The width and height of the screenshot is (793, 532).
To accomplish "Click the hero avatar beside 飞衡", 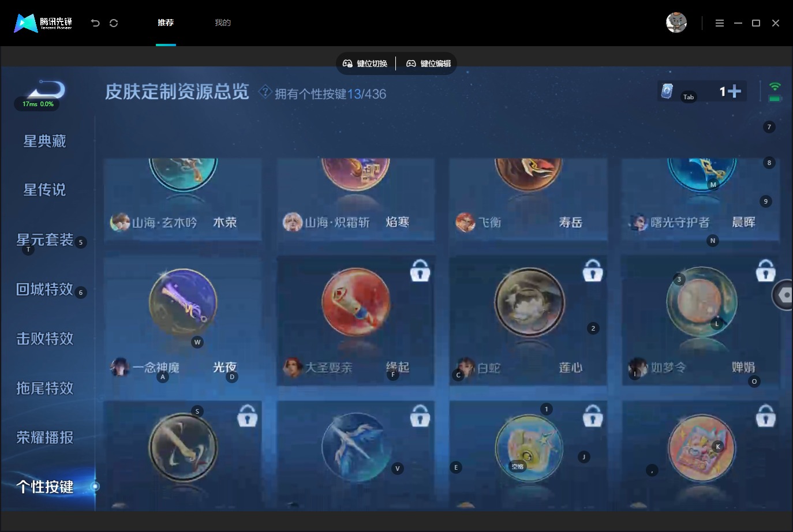I will [x=465, y=222].
